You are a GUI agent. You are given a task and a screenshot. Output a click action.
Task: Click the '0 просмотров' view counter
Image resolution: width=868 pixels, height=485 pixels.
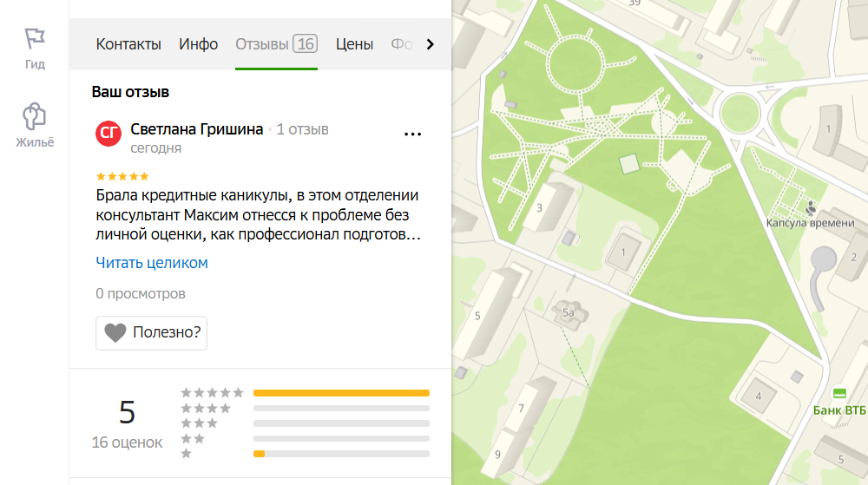pyautogui.click(x=140, y=293)
